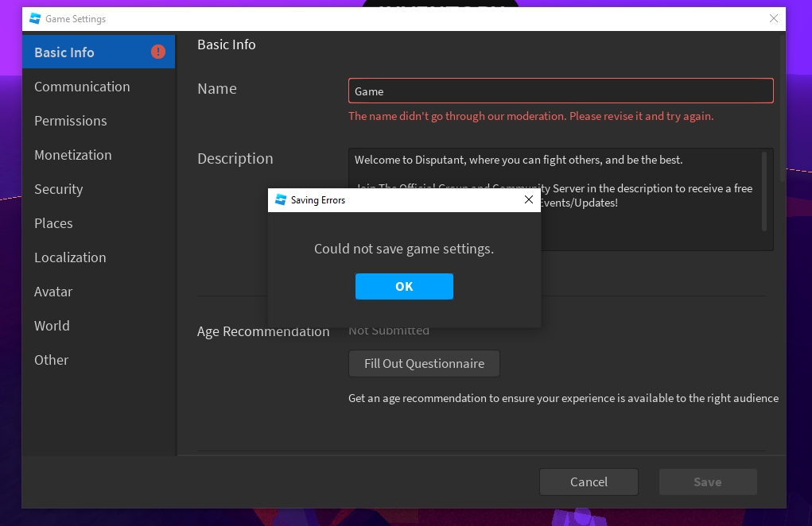Click the Roblox icon in Saving Errors dialog

point(279,200)
